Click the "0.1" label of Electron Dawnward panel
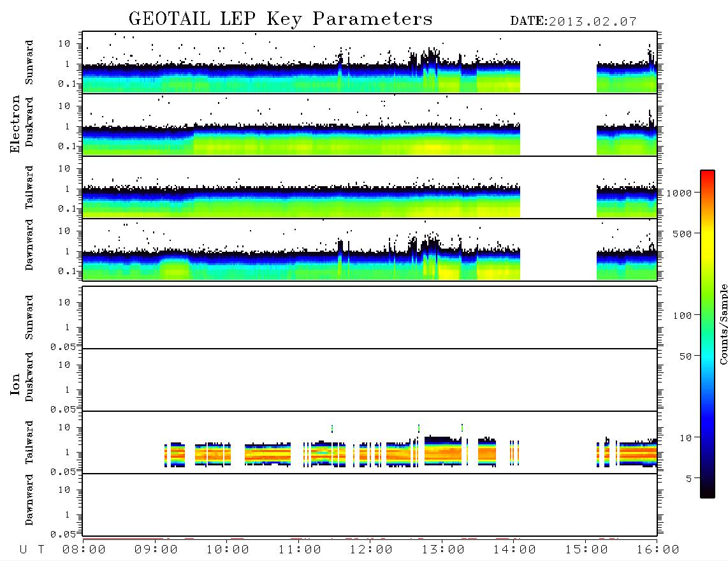 pyautogui.click(x=66, y=271)
